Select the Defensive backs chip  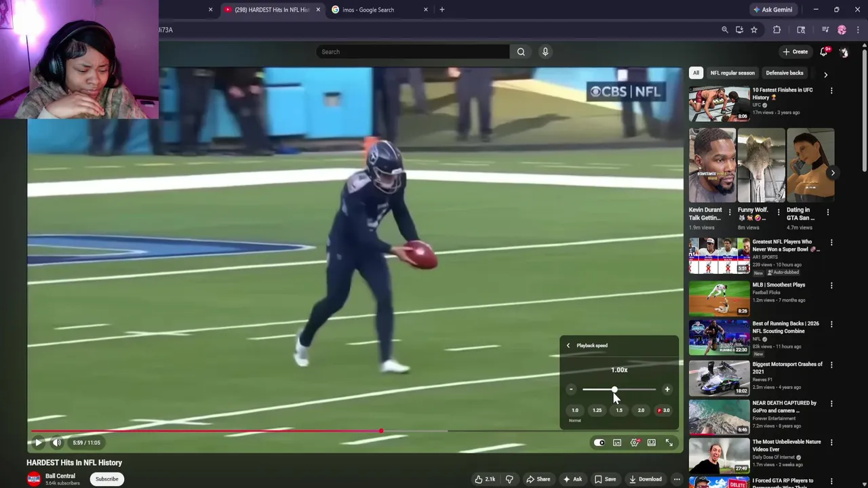coord(785,73)
